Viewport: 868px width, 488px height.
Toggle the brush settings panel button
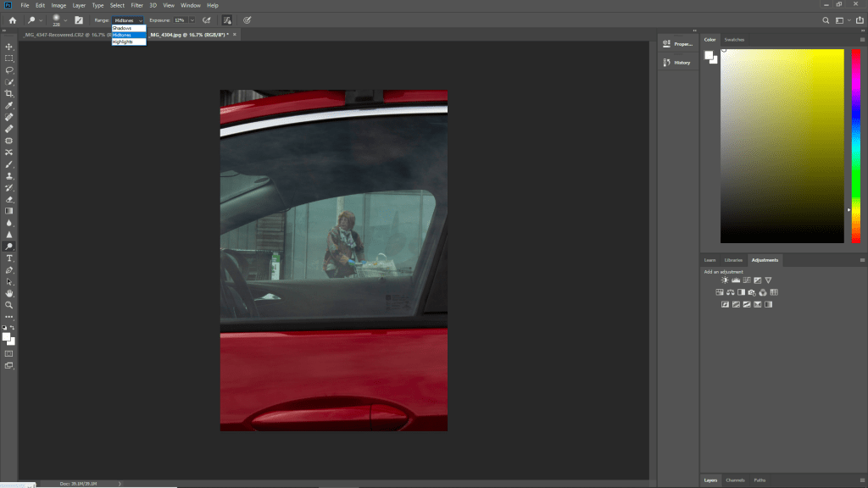[x=79, y=19]
